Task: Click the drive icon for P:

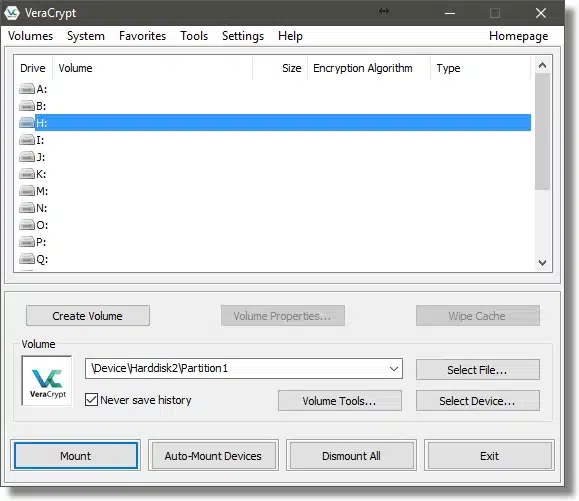Action: point(27,242)
